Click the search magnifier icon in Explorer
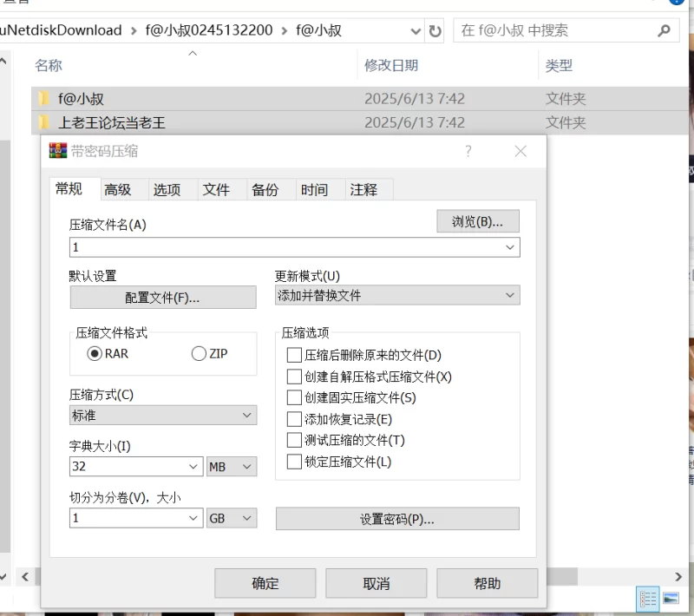694x616 pixels. [x=664, y=31]
